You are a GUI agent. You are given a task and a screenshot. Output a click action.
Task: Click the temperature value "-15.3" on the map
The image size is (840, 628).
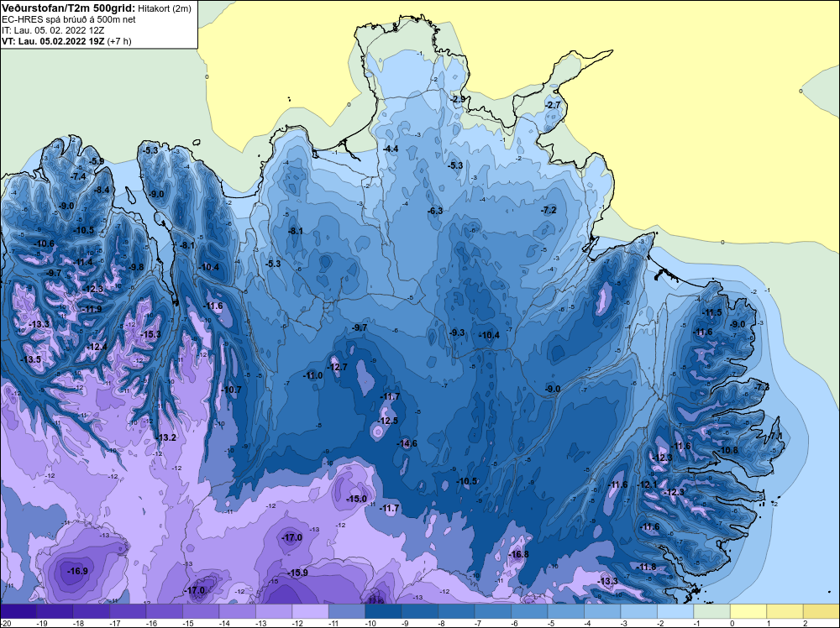click(x=150, y=334)
